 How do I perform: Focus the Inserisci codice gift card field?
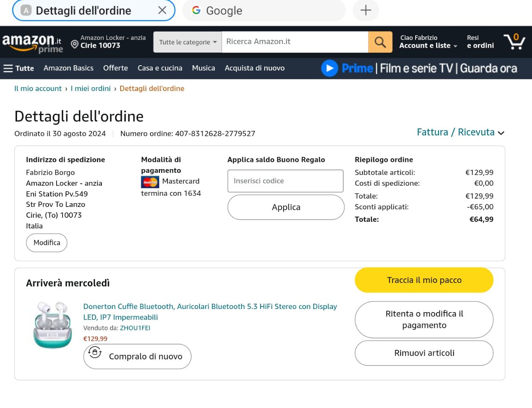click(x=286, y=181)
